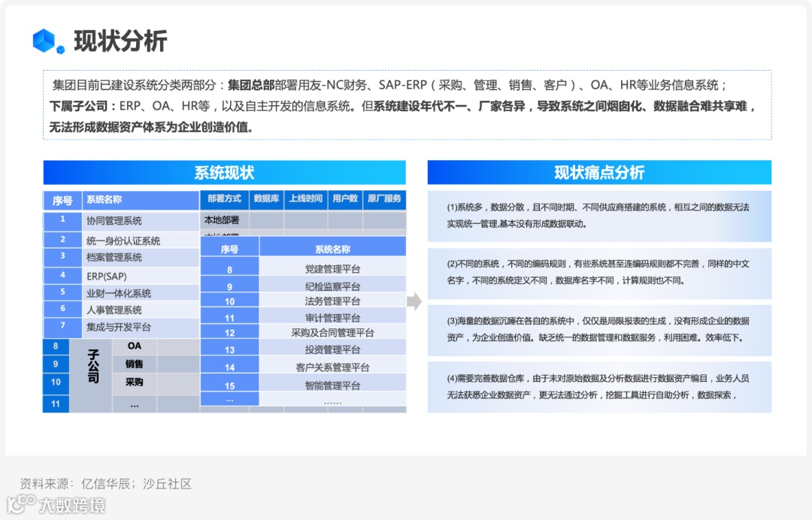Click the 法务管理平台 row
Screen dimensions: 812x520
pos(303,301)
